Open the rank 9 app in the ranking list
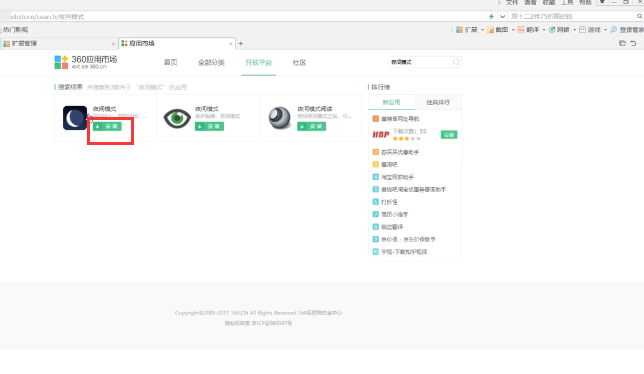644x374 pixels. tap(408, 239)
